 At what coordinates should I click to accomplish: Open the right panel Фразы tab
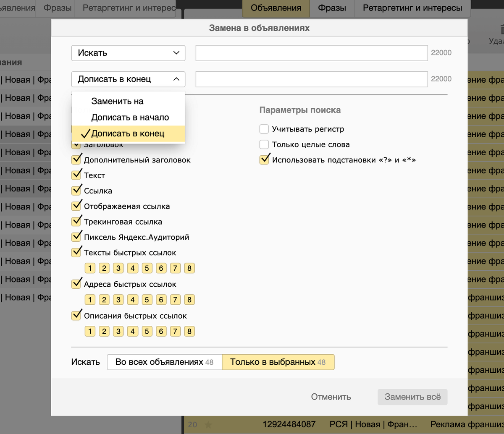[x=332, y=8]
